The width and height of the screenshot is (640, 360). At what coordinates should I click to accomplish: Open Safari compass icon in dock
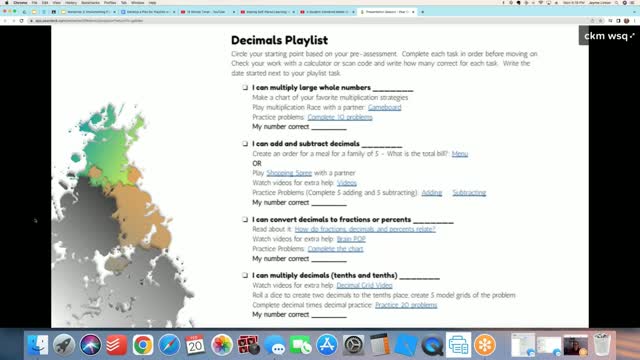169,345
